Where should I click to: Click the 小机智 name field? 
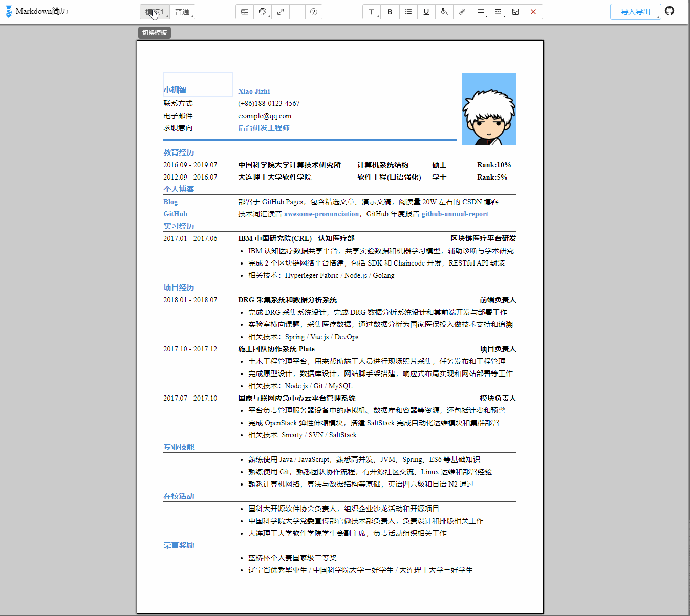pos(198,84)
